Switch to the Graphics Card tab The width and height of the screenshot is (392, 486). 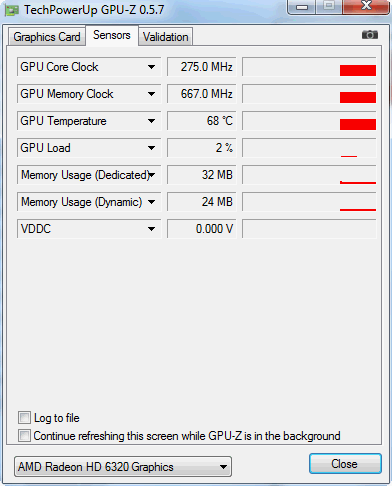coord(47,37)
